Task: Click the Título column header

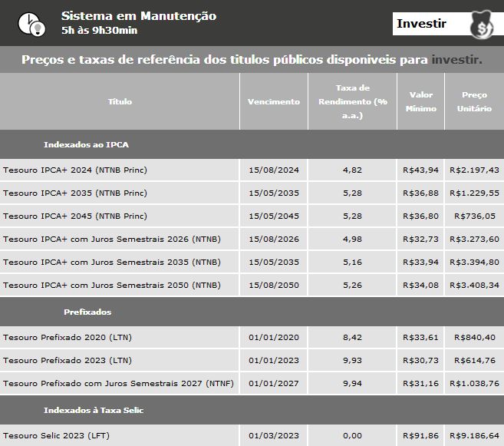Action: (x=120, y=101)
